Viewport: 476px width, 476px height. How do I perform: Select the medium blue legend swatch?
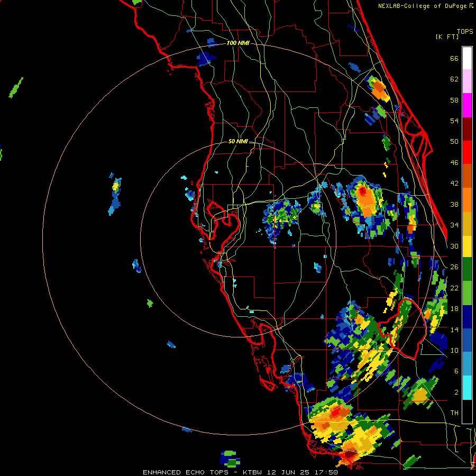coord(467,341)
